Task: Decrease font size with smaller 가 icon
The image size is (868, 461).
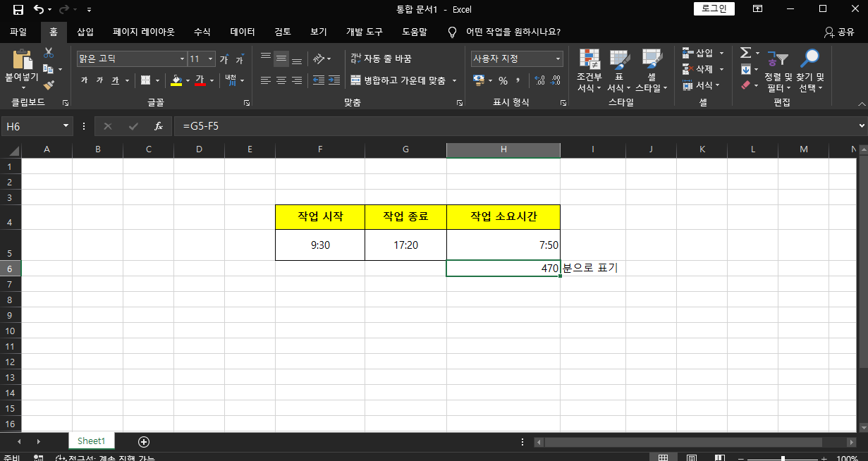Action: click(x=240, y=59)
